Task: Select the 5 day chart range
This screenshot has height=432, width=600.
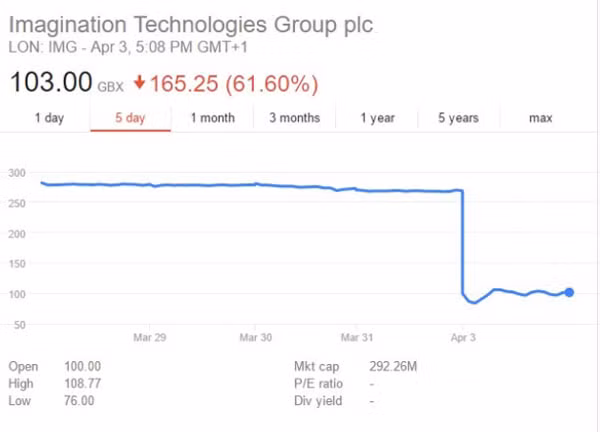Action: pyautogui.click(x=130, y=118)
